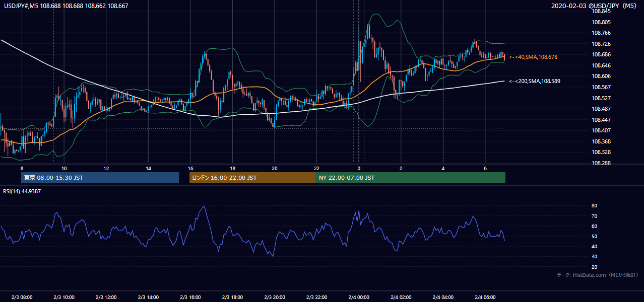644x302 pixels.
Task: Click price axis value 108.288
Action: [x=601, y=163]
